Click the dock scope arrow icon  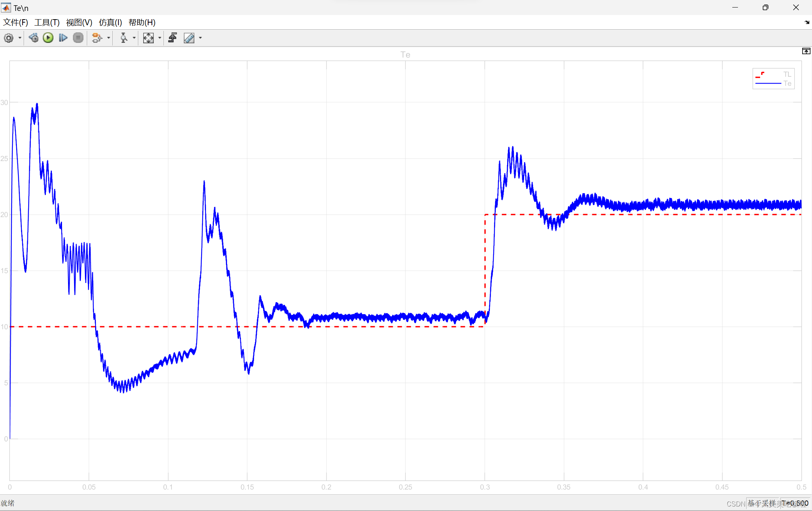807,23
